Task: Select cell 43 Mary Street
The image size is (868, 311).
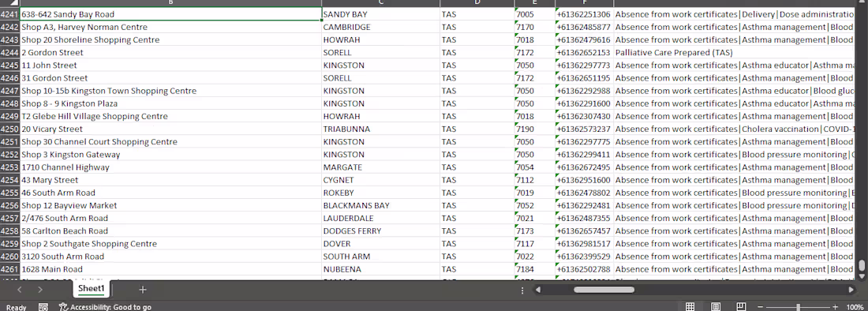Action: pyautogui.click(x=170, y=180)
